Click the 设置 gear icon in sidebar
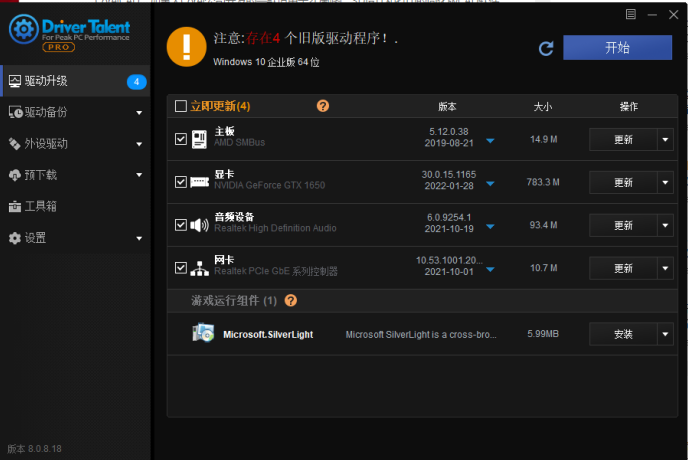Viewport: 688px width, 460px height. pos(15,238)
